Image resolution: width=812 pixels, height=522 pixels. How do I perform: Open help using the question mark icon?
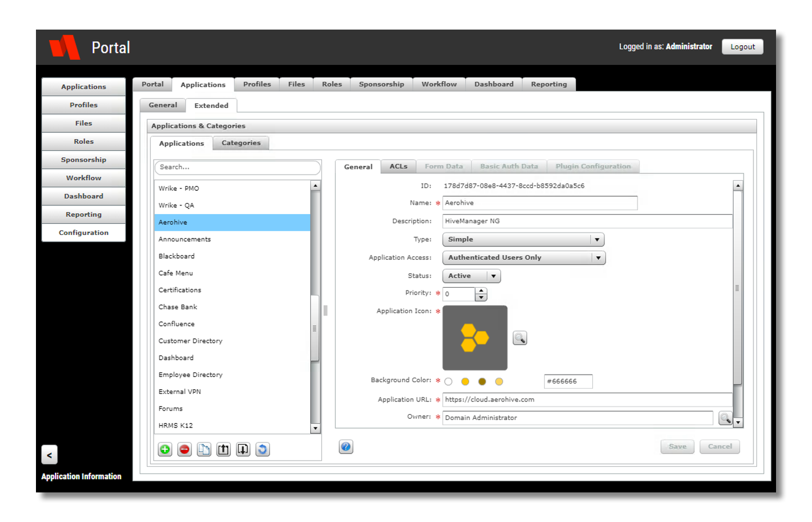[x=346, y=447]
